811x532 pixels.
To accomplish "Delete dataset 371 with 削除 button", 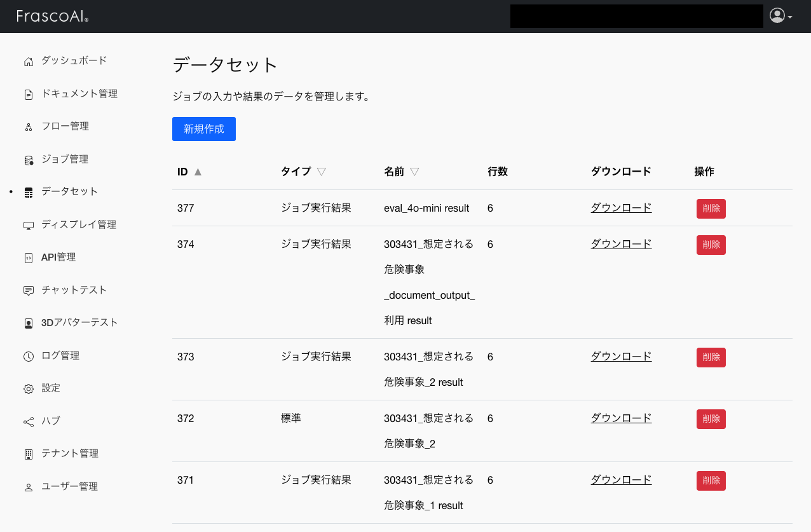I will [x=711, y=481].
